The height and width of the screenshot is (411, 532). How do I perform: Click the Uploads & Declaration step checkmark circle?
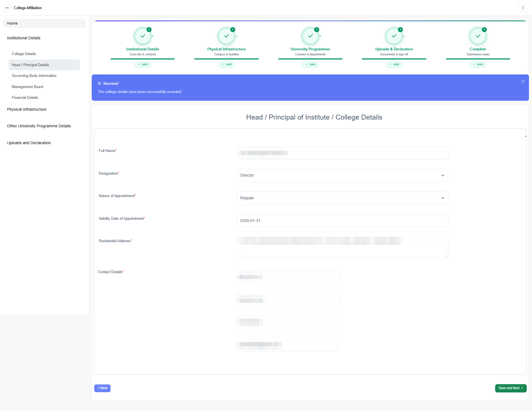394,36
